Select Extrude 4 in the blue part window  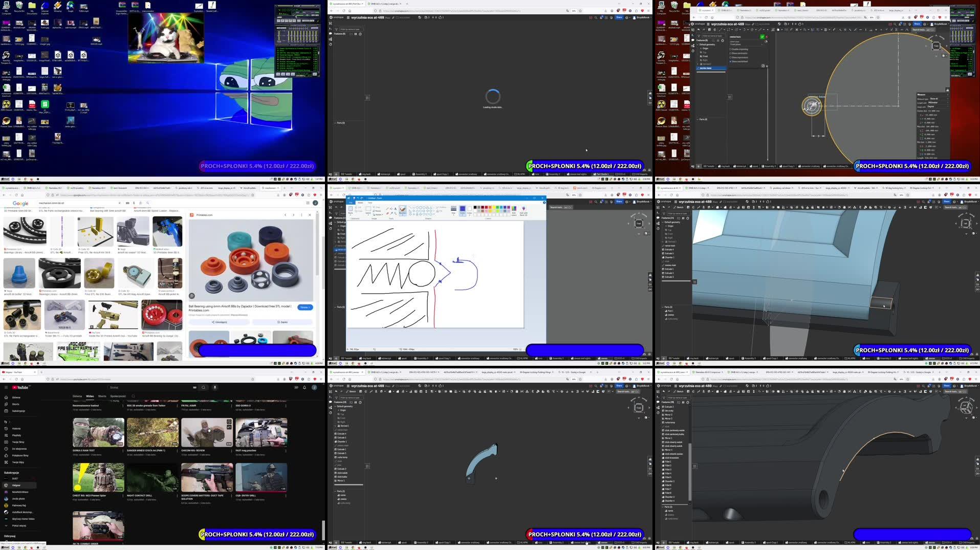669,250
